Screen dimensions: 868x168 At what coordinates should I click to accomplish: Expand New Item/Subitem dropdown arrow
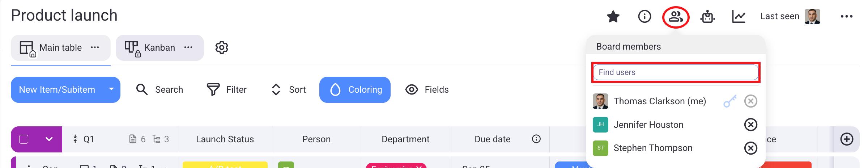pos(111,89)
